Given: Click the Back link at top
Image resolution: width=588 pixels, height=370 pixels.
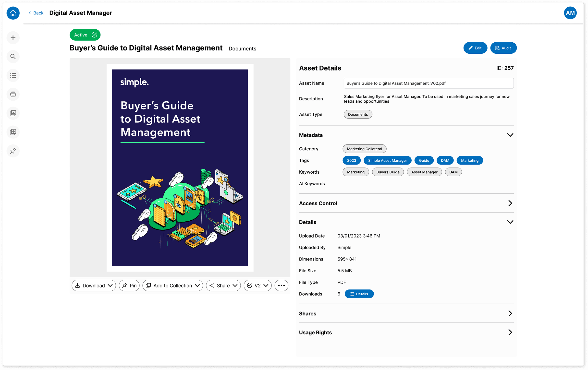Looking at the screenshot, I should click(x=36, y=13).
